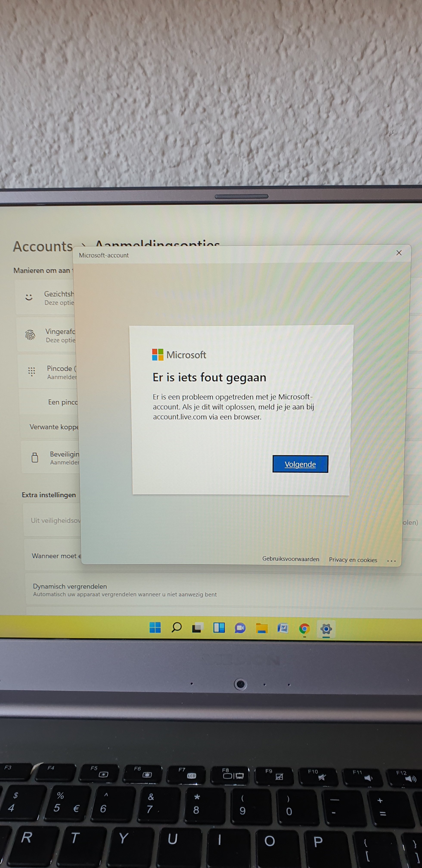Open File Explorer from the taskbar
This screenshot has width=422, height=868.
coord(262,628)
